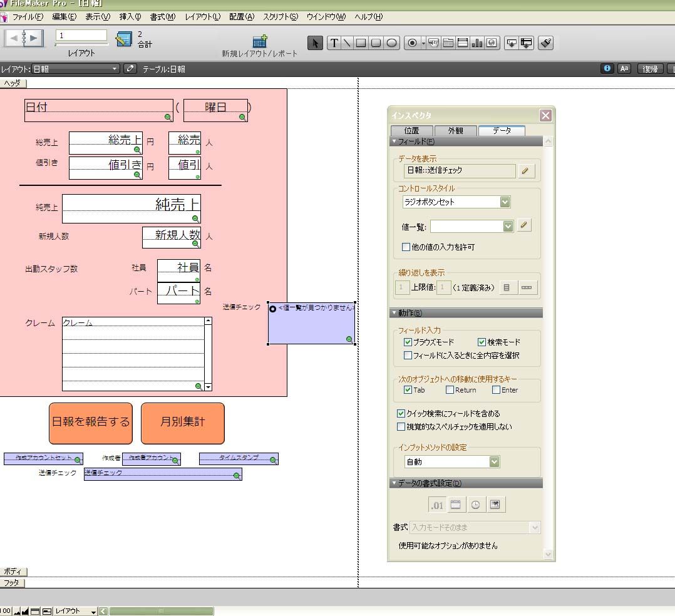Open the コントロールスタイル dropdown

coord(505,202)
